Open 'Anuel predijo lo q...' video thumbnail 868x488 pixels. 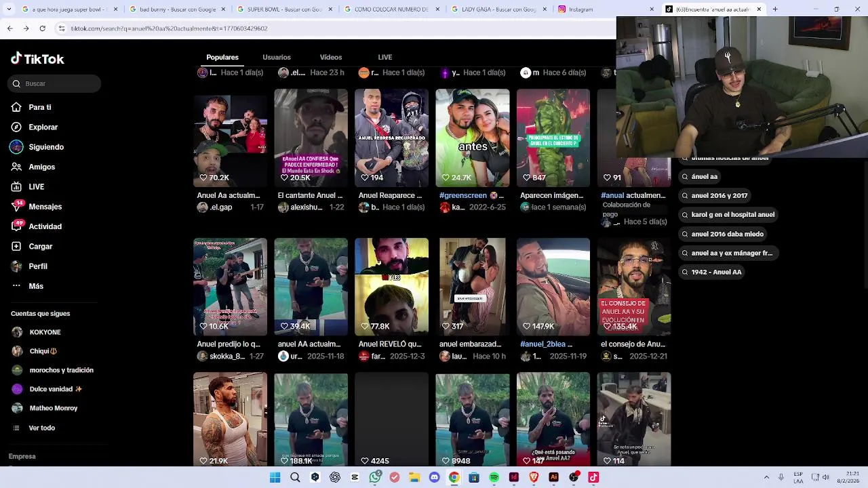[x=230, y=287]
